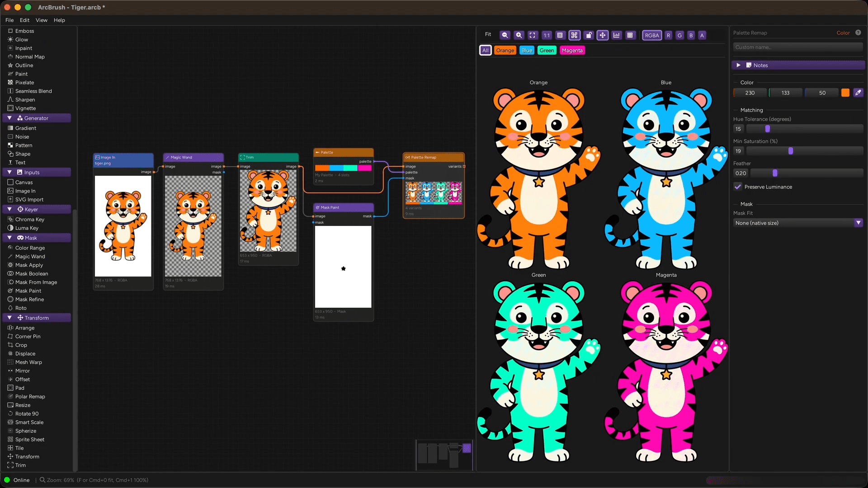Viewport: 868px width, 488px height.
Task: Click the 1:1 actual size button
Action: [x=547, y=35]
